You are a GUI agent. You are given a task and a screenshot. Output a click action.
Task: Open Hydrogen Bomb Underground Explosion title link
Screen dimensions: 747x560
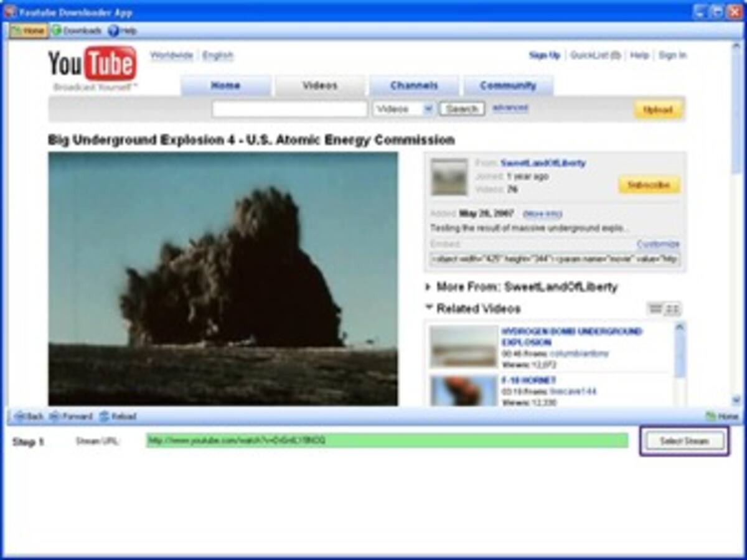pos(571,337)
